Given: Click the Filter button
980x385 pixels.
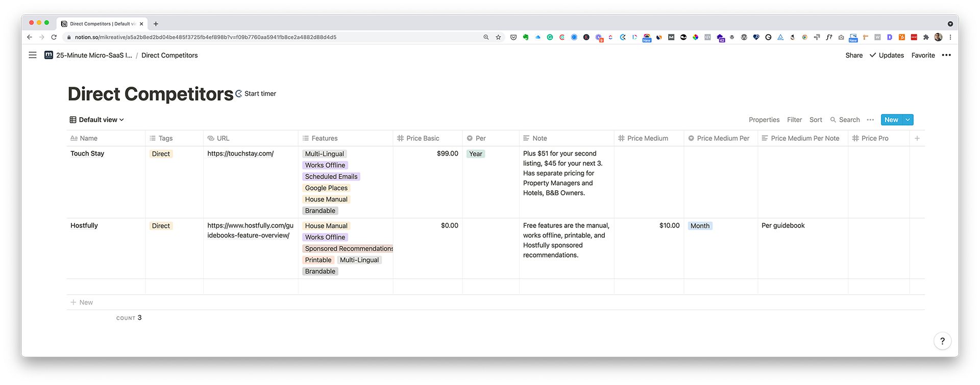Looking at the screenshot, I should click(794, 120).
